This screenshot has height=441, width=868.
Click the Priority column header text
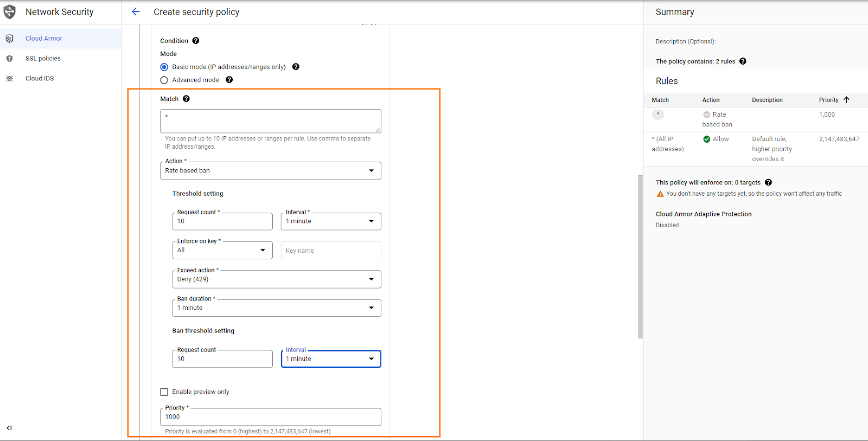click(828, 100)
